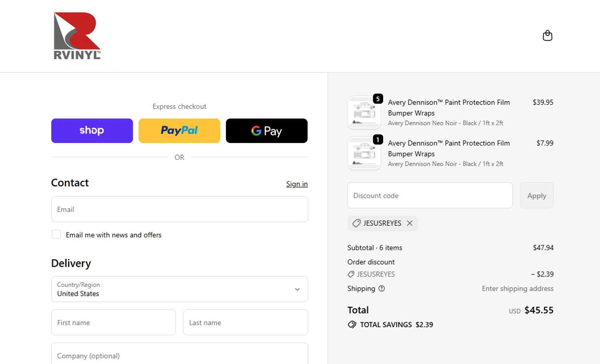Image resolution: width=600 pixels, height=364 pixels.
Task: Click quantity badge 1 on second item
Action: click(378, 139)
